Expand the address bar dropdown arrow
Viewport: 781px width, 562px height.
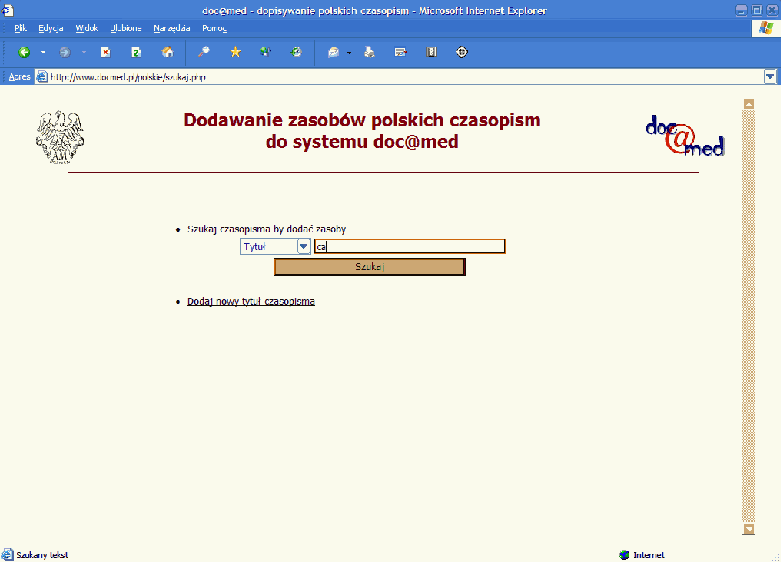click(x=769, y=76)
